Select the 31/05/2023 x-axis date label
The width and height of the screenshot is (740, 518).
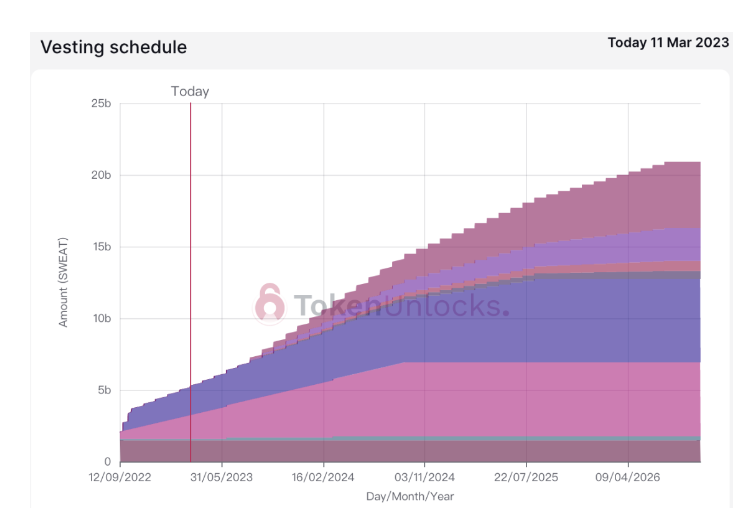[x=221, y=477]
